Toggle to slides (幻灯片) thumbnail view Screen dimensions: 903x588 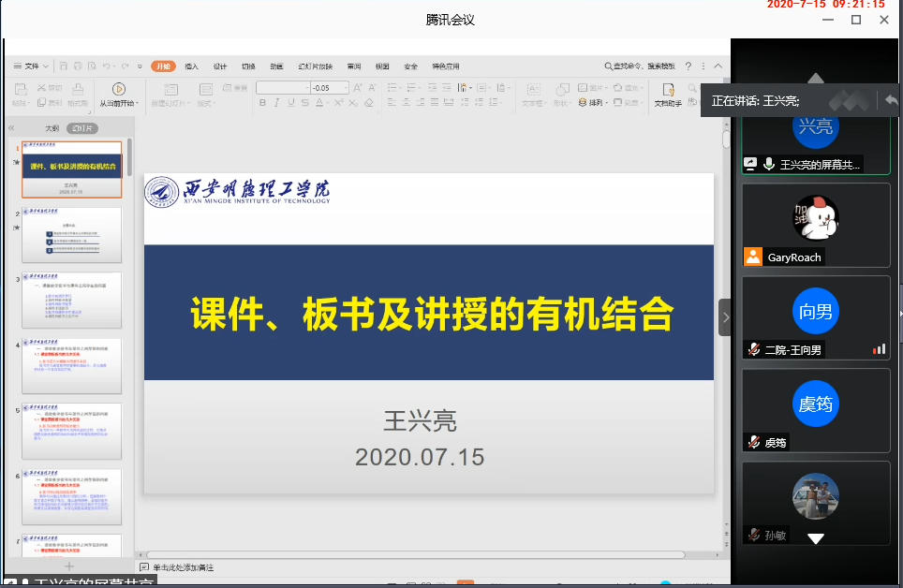click(82, 128)
